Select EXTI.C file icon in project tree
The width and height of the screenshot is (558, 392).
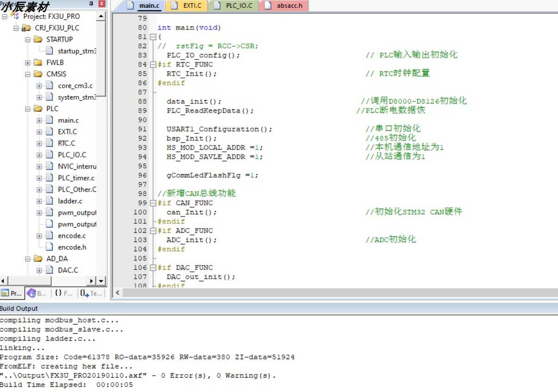coord(49,132)
